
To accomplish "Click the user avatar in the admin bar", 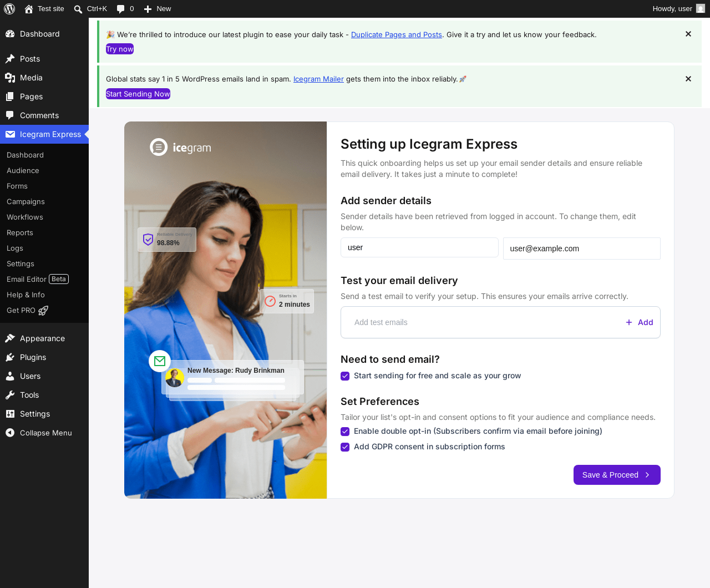I will tap(701, 9).
